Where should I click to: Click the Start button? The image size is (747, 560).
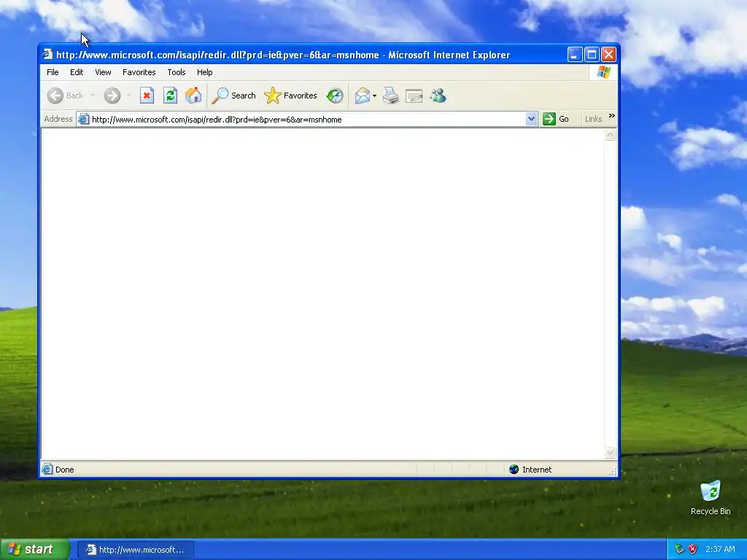coord(35,549)
